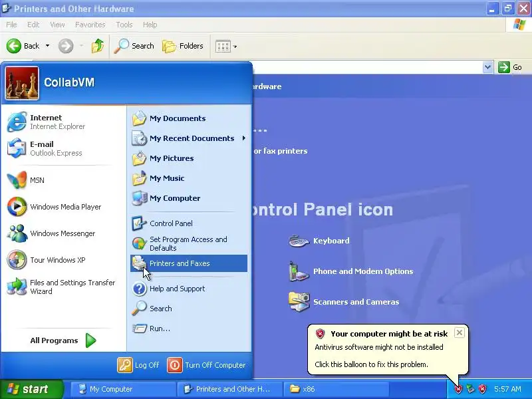Open the Back history dropdown arrow
The width and height of the screenshot is (532, 399).
(x=47, y=46)
